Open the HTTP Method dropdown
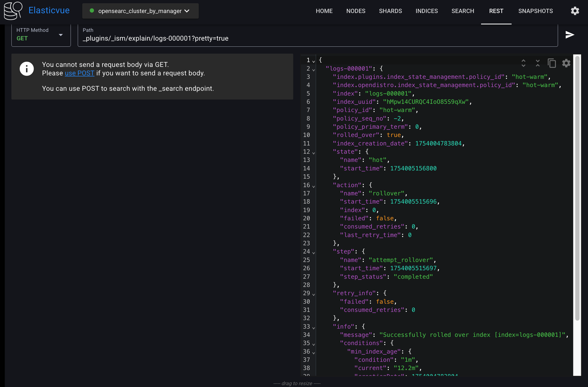The image size is (588, 387). click(x=41, y=35)
